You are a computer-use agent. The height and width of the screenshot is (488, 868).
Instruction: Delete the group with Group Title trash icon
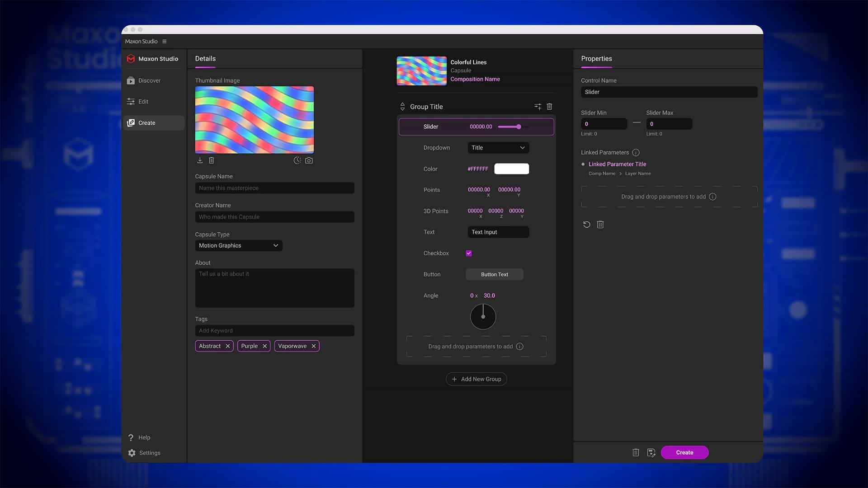pyautogui.click(x=549, y=107)
